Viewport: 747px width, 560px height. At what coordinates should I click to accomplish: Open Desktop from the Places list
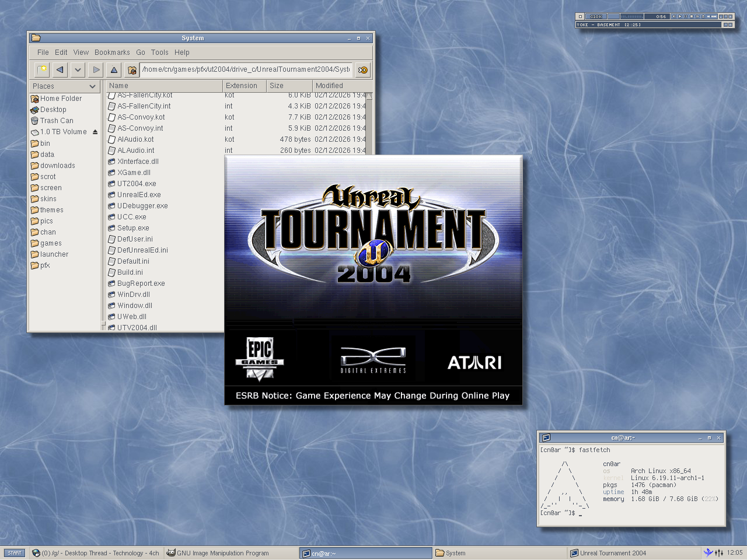coord(48,110)
